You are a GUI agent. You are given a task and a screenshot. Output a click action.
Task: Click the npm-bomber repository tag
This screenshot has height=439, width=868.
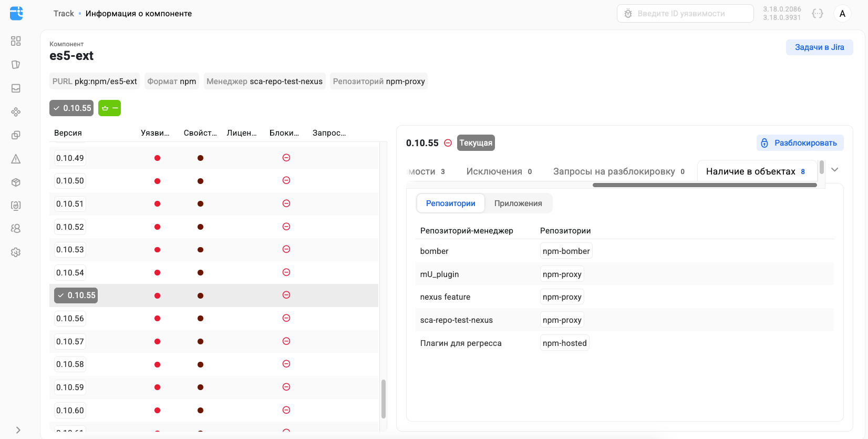[566, 251]
